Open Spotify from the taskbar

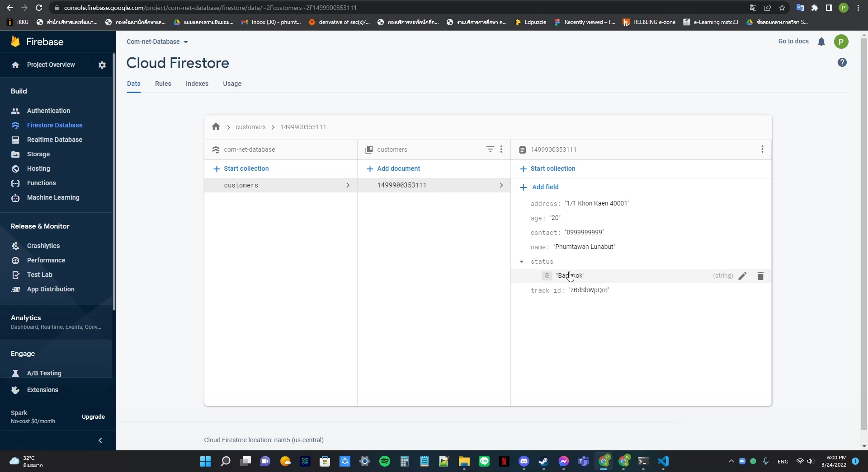[x=385, y=461]
